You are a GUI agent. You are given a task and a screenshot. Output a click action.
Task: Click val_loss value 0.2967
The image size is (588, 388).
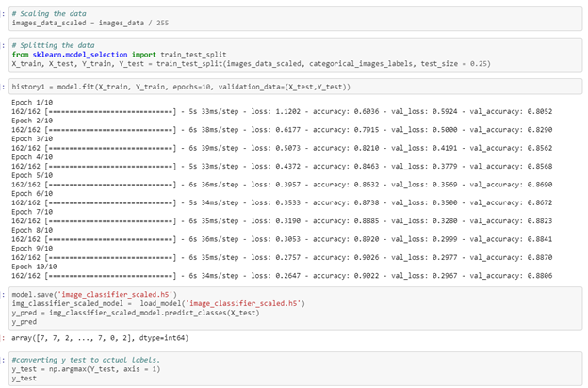pos(445,276)
